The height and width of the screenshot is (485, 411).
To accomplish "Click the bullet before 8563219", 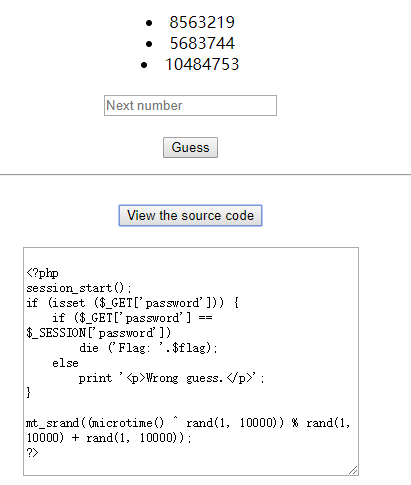I will click(x=149, y=23).
